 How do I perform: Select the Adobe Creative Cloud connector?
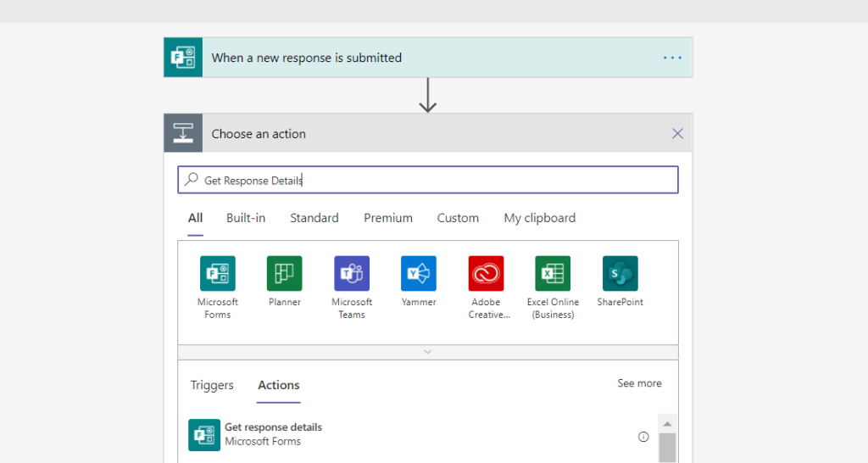point(486,274)
